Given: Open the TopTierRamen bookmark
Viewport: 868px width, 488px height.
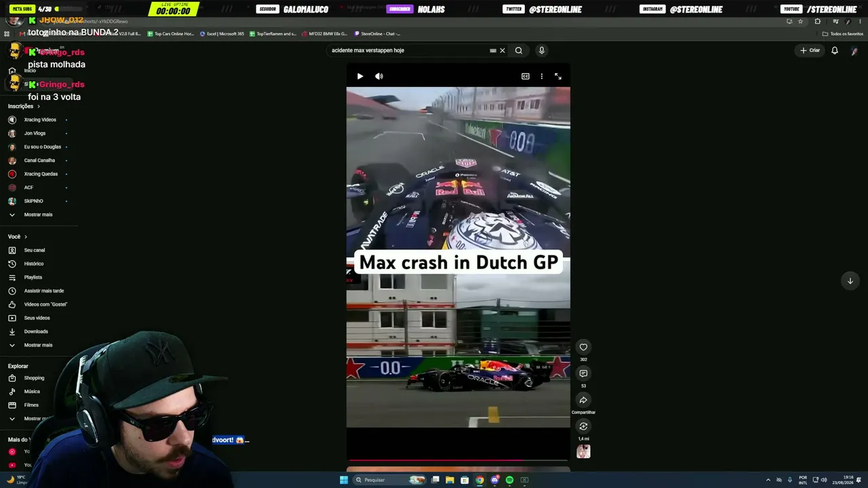Looking at the screenshot, I should tap(273, 34).
